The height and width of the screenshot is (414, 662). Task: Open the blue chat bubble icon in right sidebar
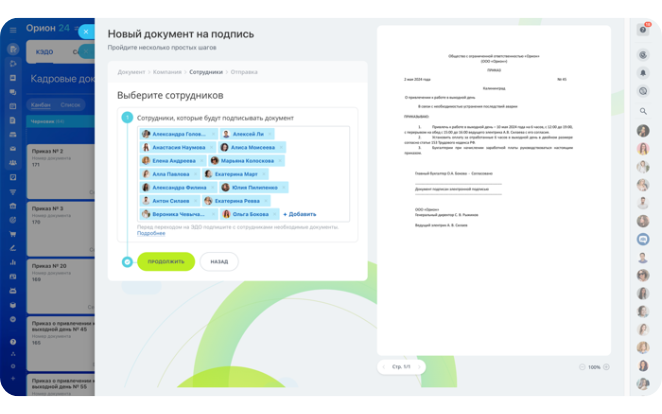coord(643,239)
